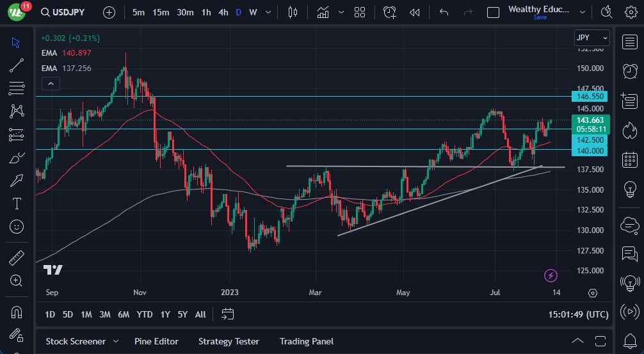Open the watchlist panel icon
The image size is (644, 354).
pyautogui.click(x=629, y=42)
